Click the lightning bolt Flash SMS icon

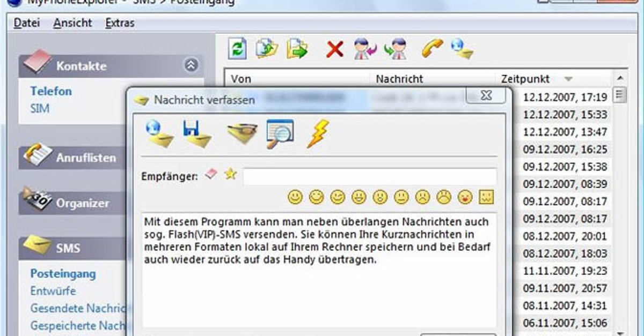click(x=317, y=133)
